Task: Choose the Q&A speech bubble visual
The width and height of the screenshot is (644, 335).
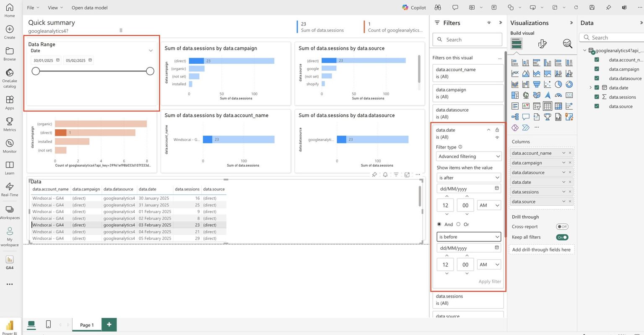Action: 526,117
